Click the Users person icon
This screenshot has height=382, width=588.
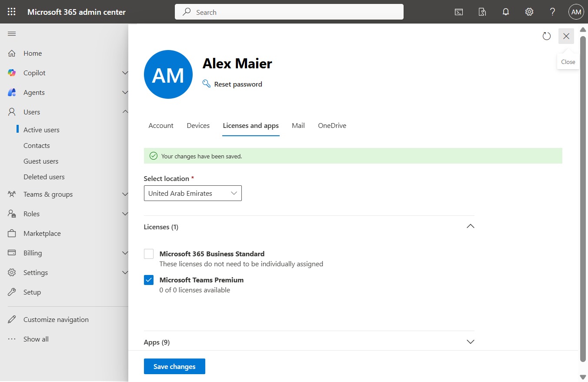12,112
